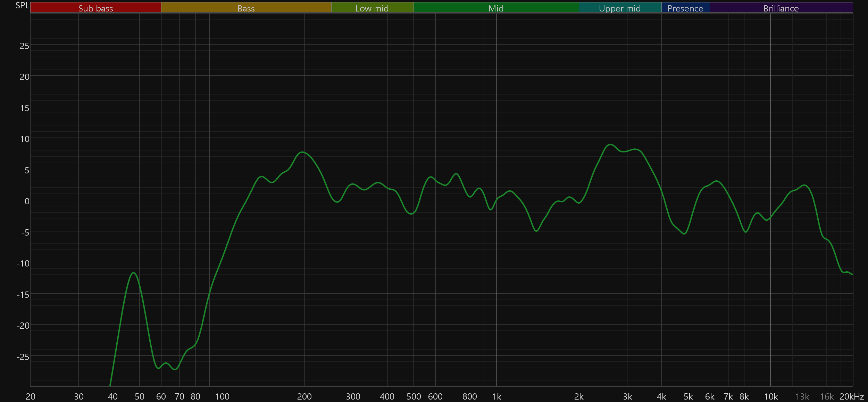868x402 pixels.
Task: Click the 10k frequency axis label
Action: pyautogui.click(x=771, y=396)
